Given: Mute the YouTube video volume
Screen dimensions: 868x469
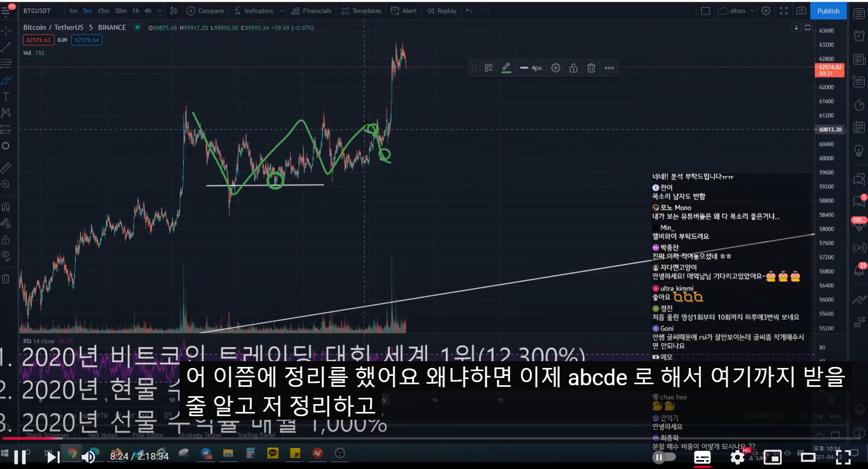Looking at the screenshot, I should pos(88,456).
